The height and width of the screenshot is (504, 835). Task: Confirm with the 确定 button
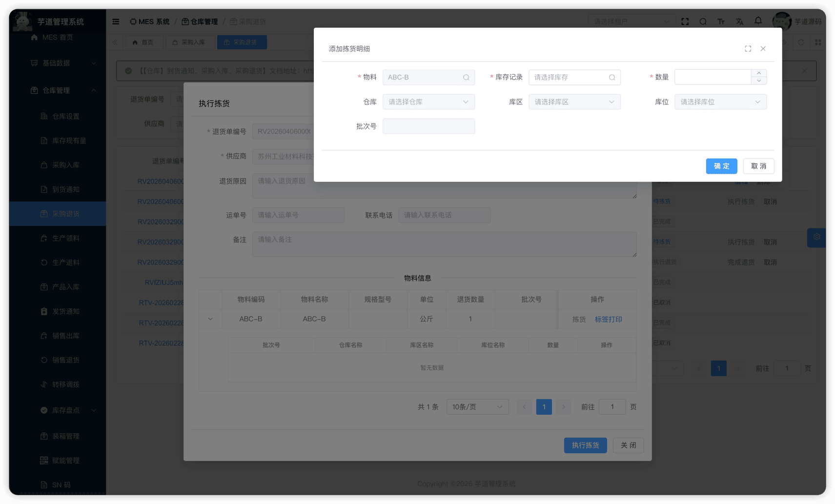tap(721, 166)
